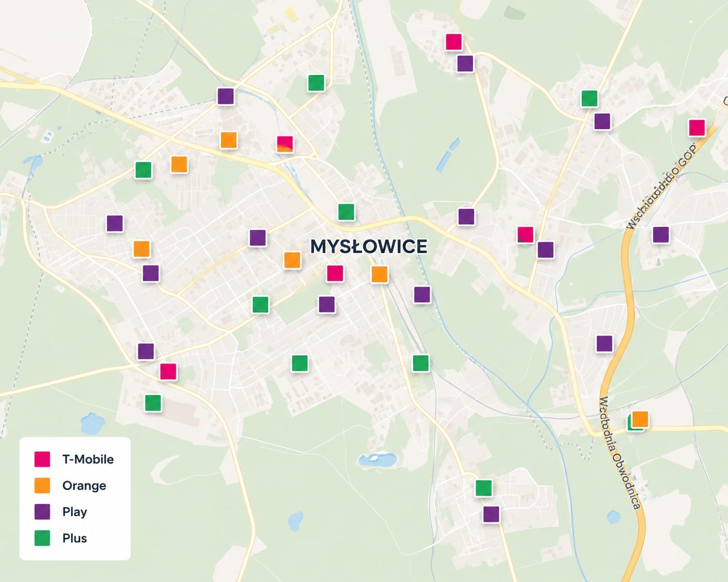Select Play marker just below northeastern Plus marker
The width and height of the screenshot is (728, 582).
tap(602, 121)
